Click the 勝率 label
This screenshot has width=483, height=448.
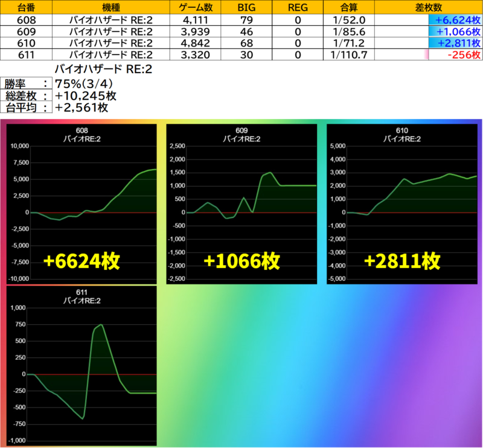(x=26, y=84)
